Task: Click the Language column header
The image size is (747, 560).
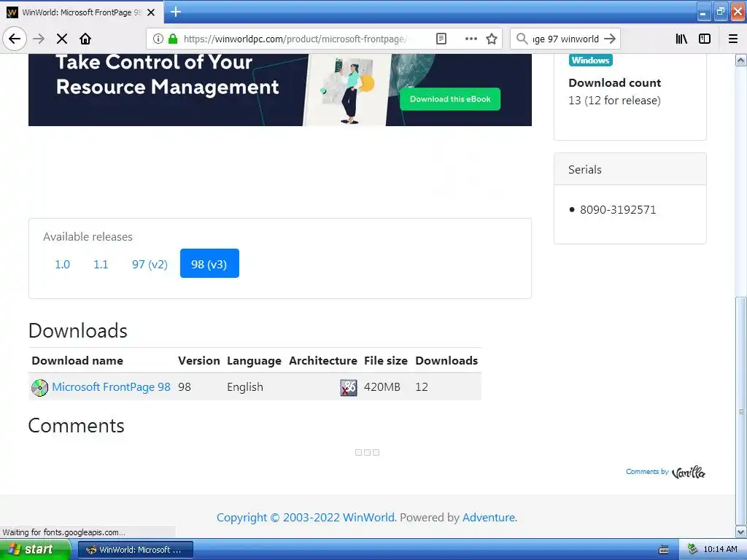Action: [x=254, y=360]
